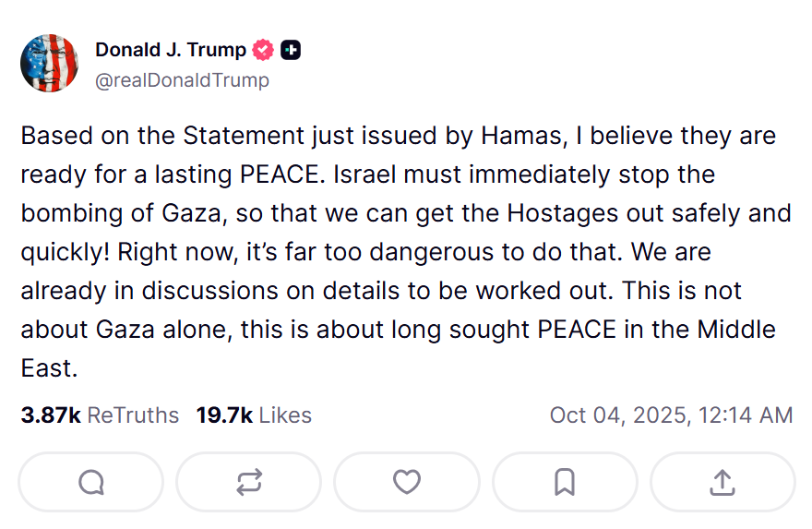Screen dimensions: 812x529
Task: Reply to the post via speech bubble icon
Action: 90,481
